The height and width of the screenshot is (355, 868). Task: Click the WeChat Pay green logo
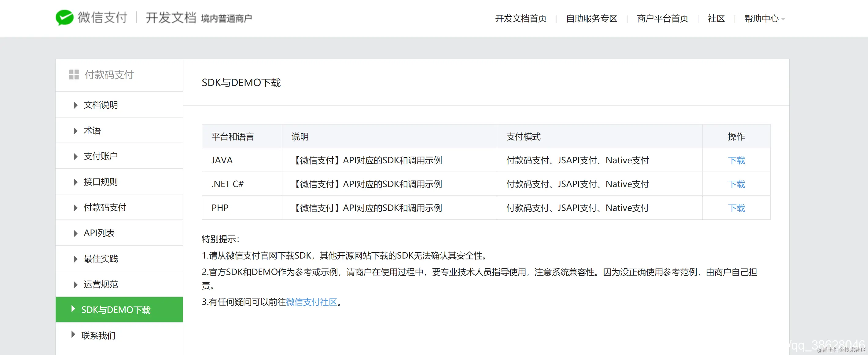point(65,17)
